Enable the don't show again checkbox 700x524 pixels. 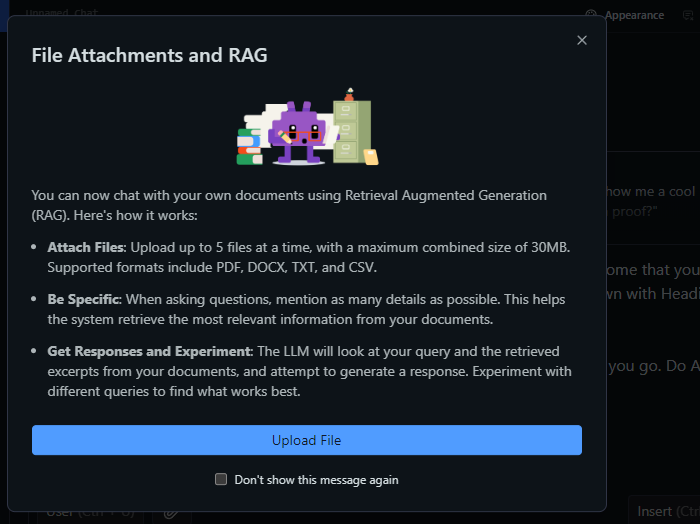[x=221, y=480]
